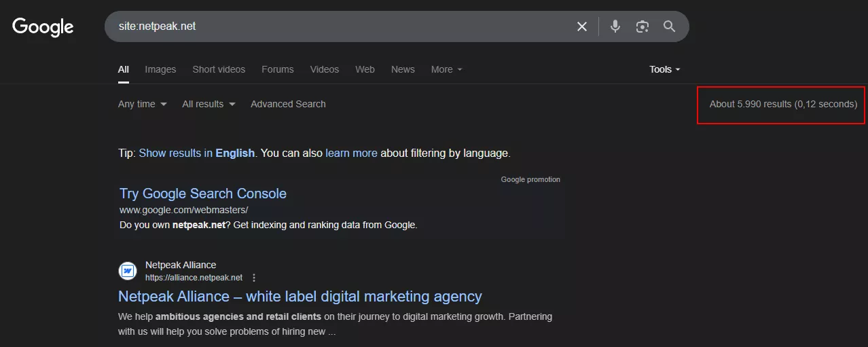Select the All results tab
Image resolution: width=868 pixels, height=347 pixels.
click(x=124, y=69)
